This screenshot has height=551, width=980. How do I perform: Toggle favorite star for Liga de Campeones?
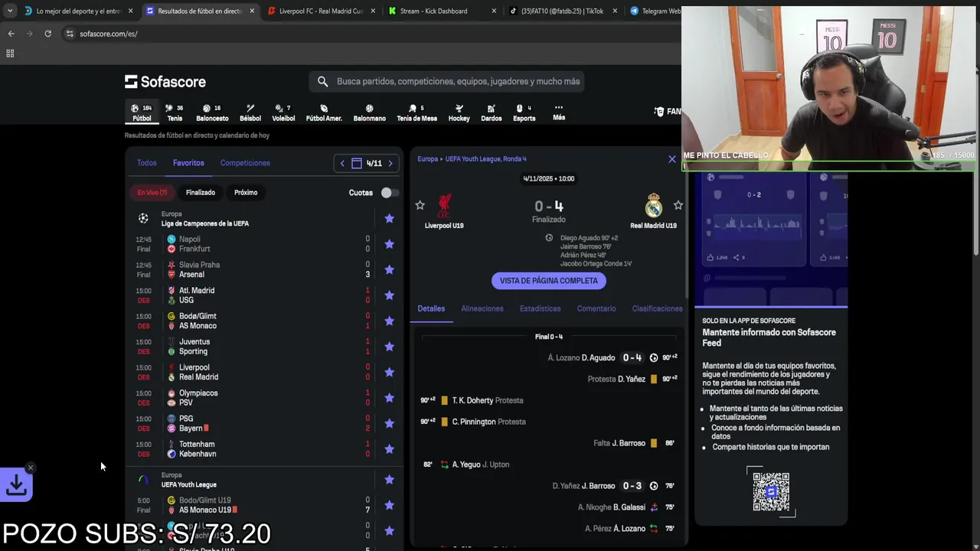point(389,218)
